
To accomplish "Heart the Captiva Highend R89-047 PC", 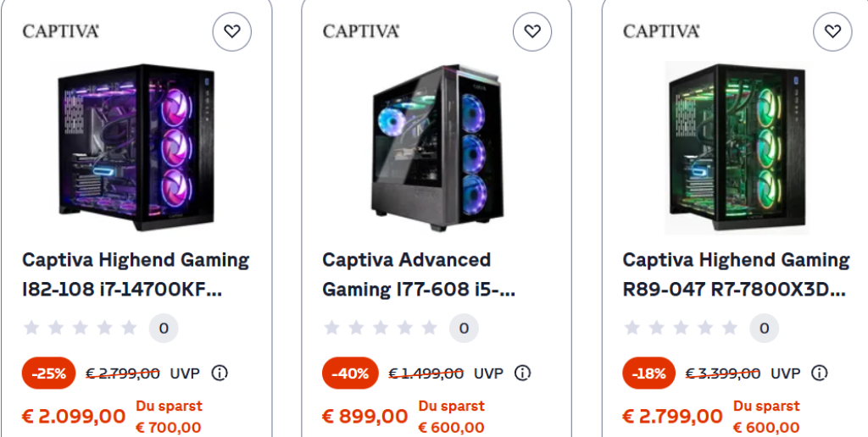I will click(832, 32).
